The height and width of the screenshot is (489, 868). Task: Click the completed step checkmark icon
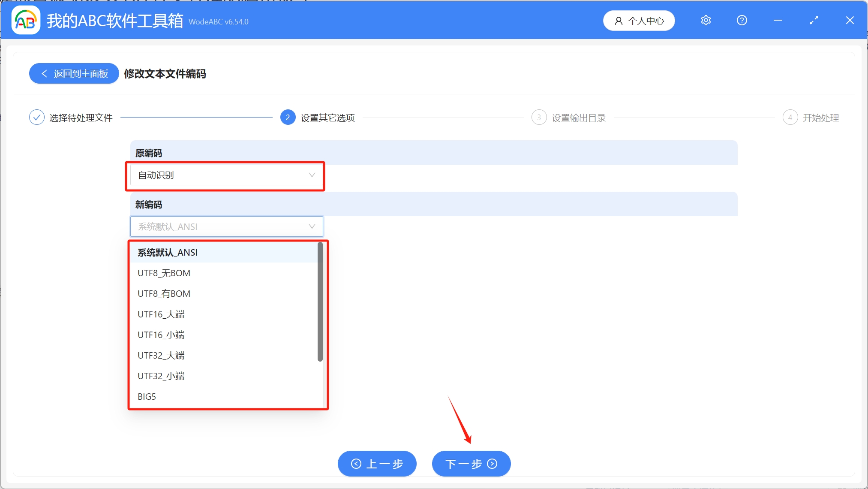(37, 118)
